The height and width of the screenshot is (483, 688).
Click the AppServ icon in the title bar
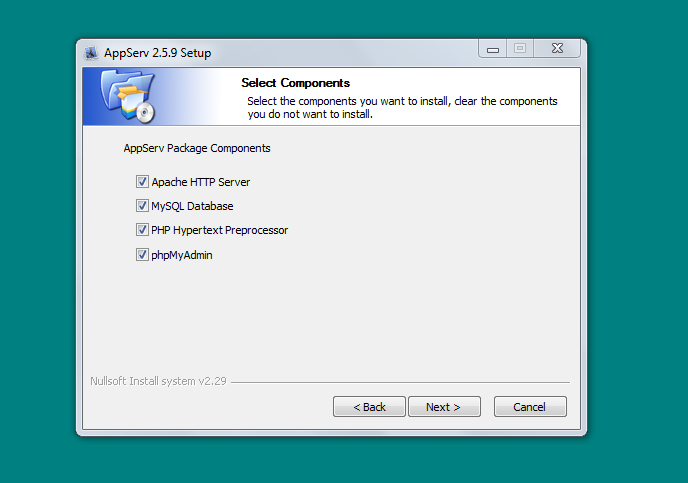pyautogui.click(x=91, y=53)
